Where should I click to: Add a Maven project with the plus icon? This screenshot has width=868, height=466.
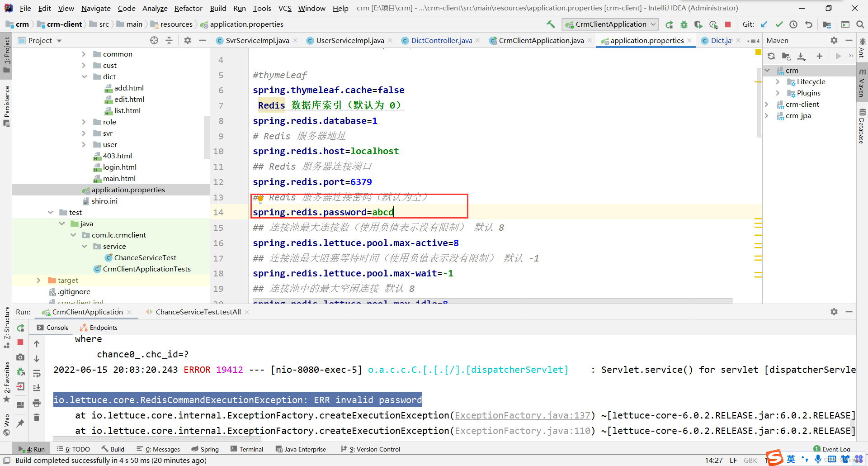[820, 56]
